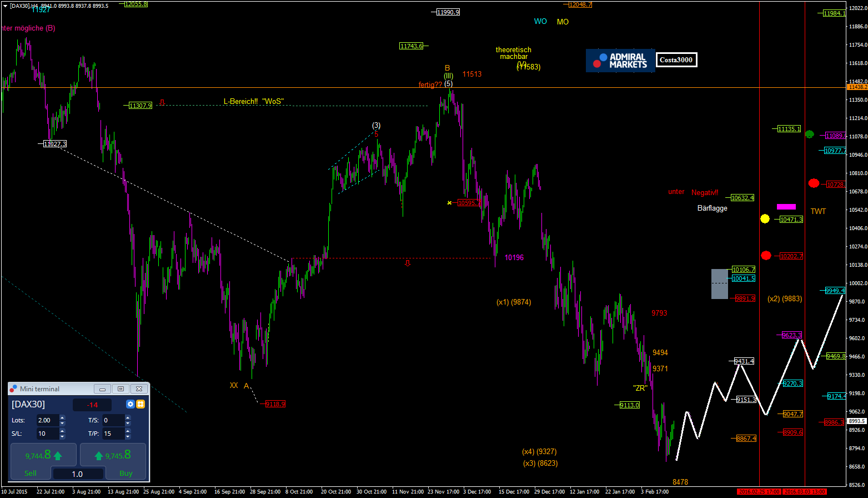The height and width of the screenshot is (498, 868).
Task: Open the blue gear settings in Mini terminal
Action: click(x=131, y=404)
